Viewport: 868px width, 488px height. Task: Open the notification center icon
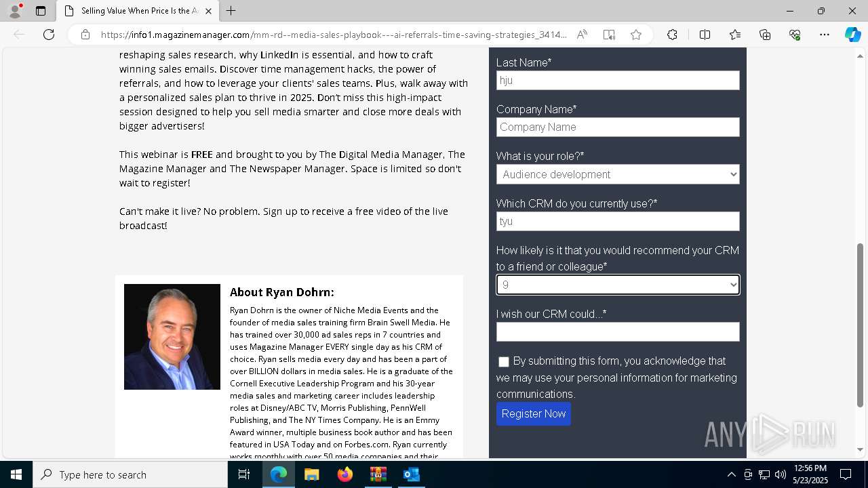tap(846, 474)
